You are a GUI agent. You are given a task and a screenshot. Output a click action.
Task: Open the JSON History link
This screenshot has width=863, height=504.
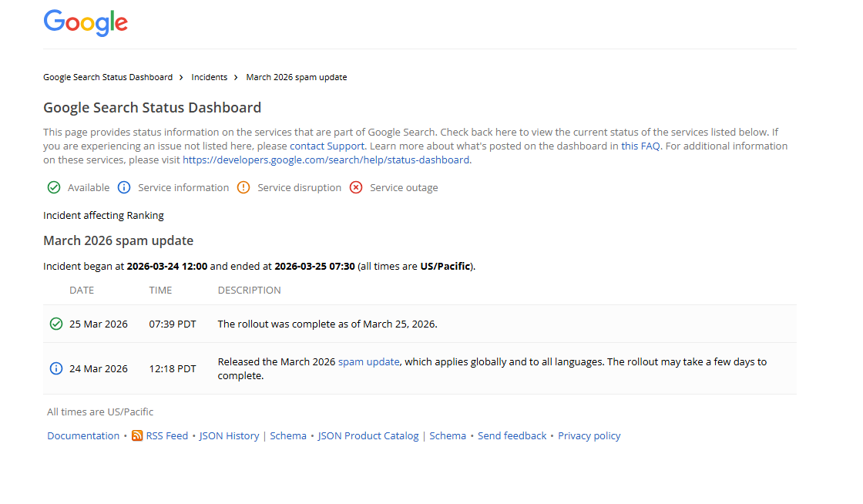229,435
